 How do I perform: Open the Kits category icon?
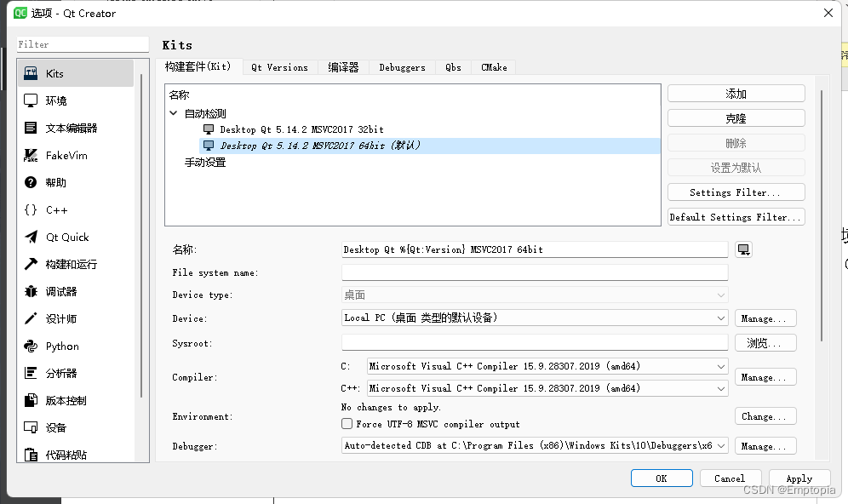(x=31, y=73)
